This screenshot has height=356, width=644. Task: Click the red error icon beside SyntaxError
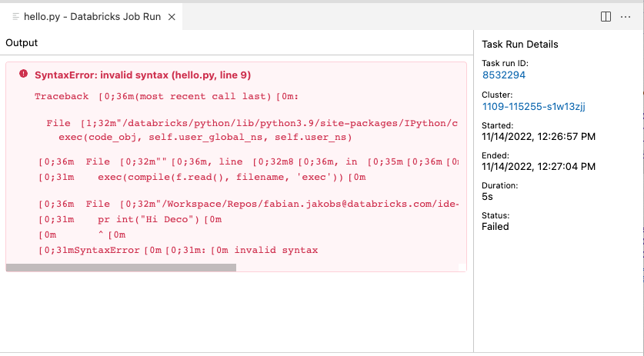23,74
